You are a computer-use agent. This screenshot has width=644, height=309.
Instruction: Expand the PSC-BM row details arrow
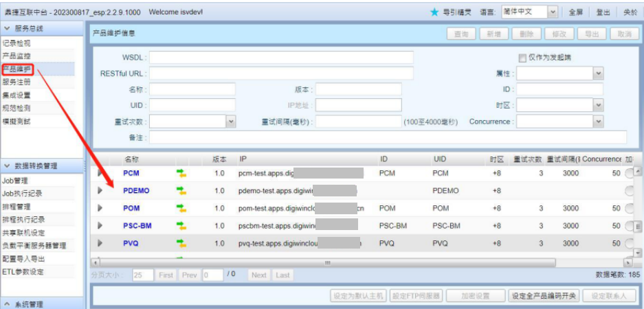coord(100,225)
